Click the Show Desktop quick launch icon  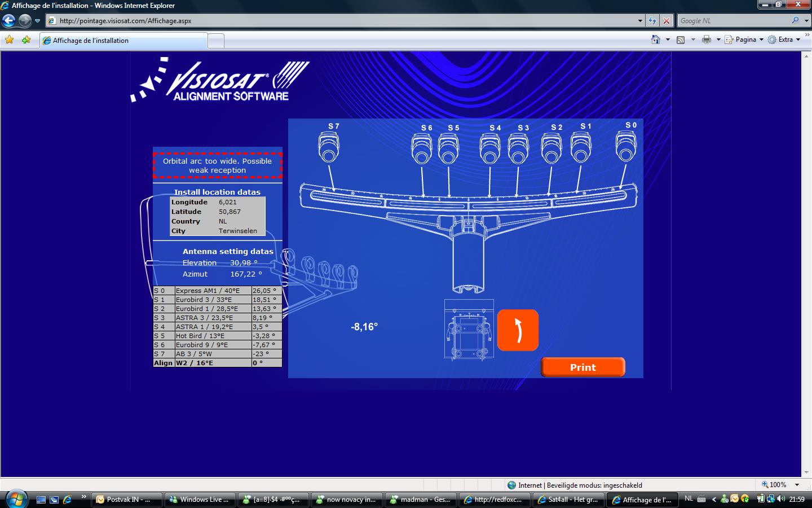[x=41, y=500]
